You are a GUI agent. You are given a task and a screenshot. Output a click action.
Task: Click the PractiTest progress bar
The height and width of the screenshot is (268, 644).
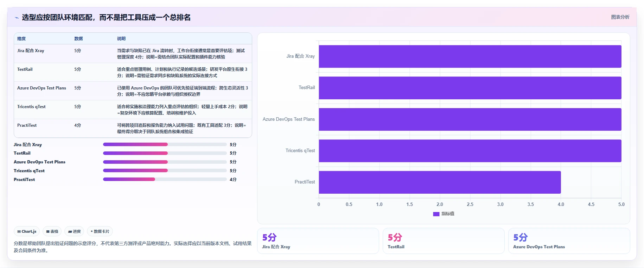(165, 179)
